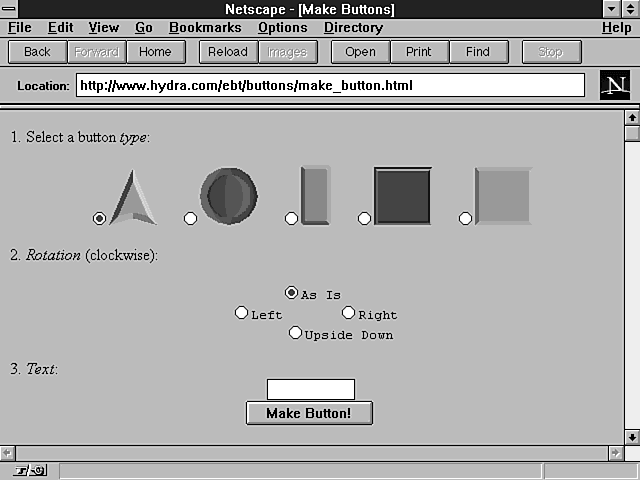Screen dimensions: 640x480
Task: Choose 'Upside Down' rotation option
Action: 295,333
